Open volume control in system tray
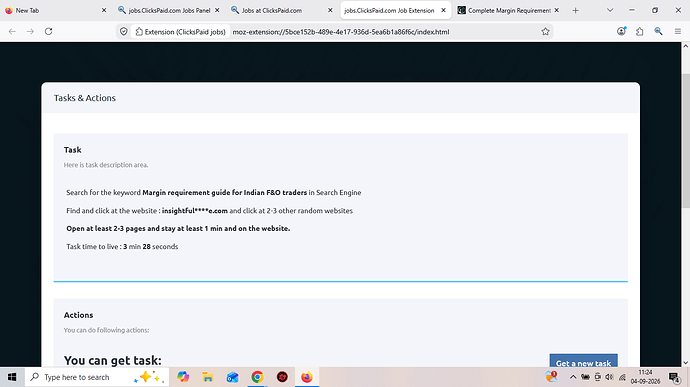 coord(609,377)
